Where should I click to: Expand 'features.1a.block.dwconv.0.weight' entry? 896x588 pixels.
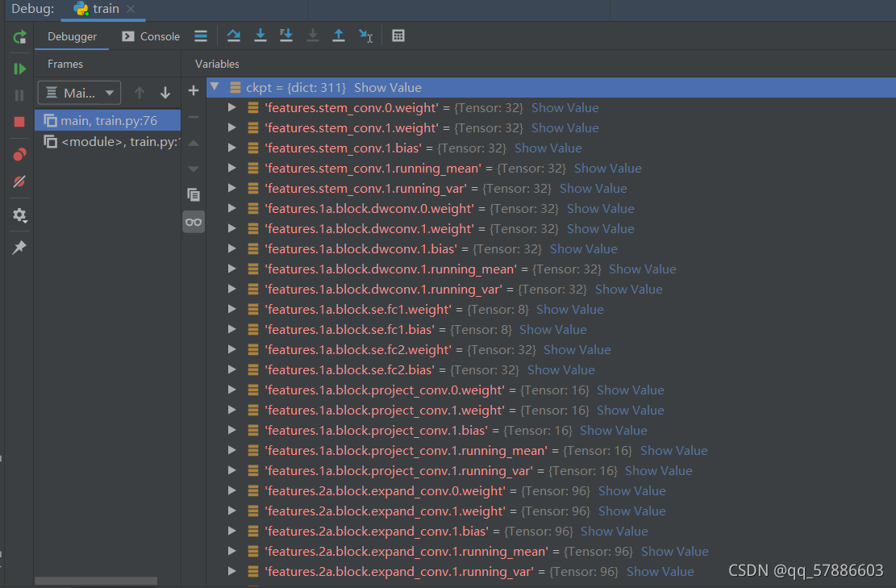(x=232, y=208)
